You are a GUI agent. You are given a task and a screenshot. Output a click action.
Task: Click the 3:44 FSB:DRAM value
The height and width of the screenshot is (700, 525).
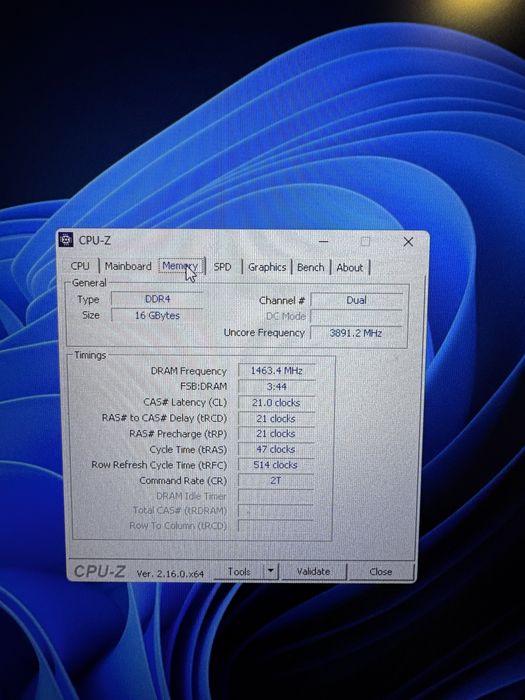[277, 387]
